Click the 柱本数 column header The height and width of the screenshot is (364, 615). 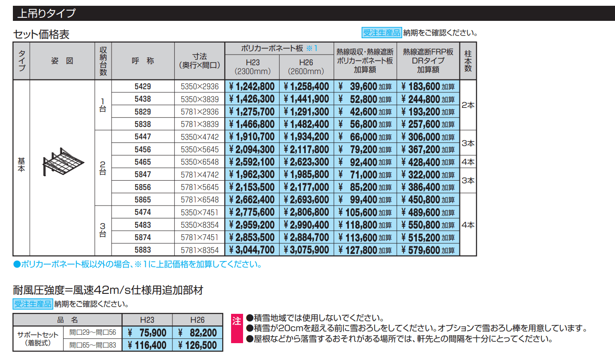pyautogui.click(x=469, y=61)
